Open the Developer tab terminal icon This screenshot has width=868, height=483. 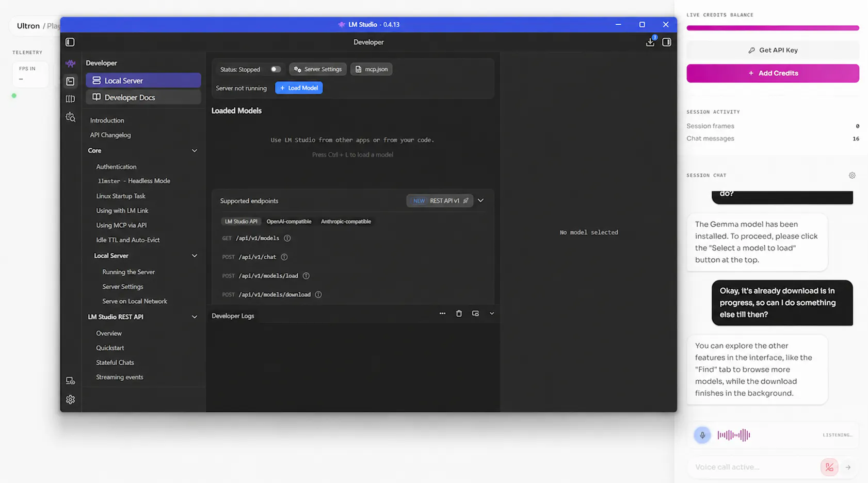point(70,82)
